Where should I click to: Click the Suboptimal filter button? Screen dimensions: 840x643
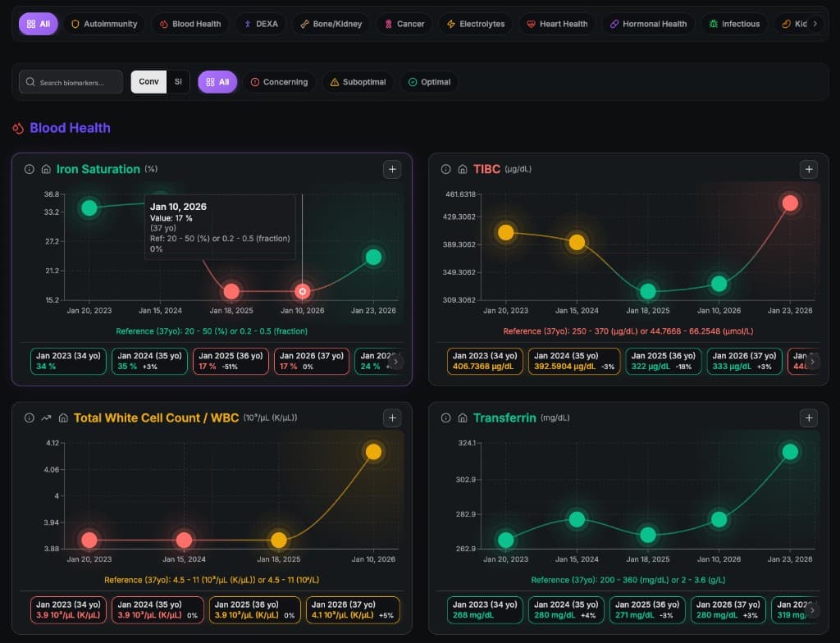coord(358,82)
